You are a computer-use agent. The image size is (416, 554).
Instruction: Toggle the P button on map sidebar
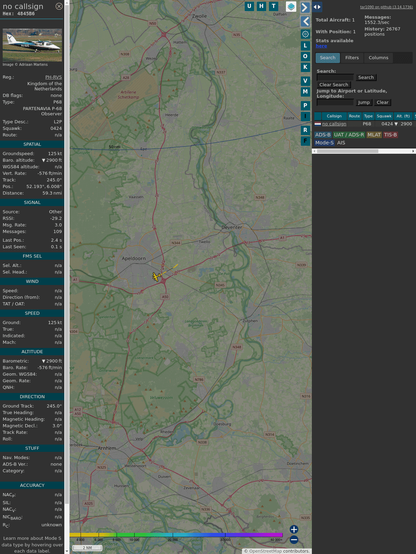[305, 105]
